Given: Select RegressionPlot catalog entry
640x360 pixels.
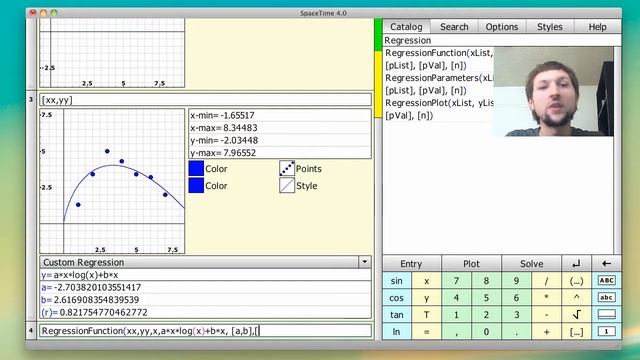Looking at the screenshot, I should (x=439, y=109).
